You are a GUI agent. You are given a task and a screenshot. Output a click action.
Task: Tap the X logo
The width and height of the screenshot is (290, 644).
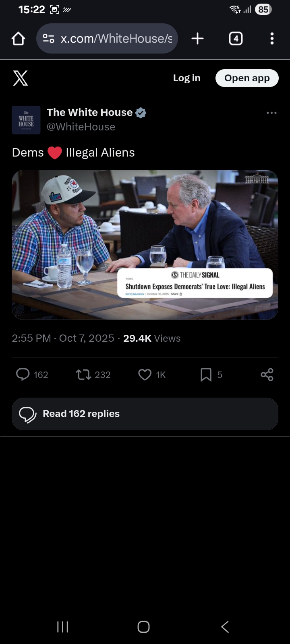coord(21,78)
